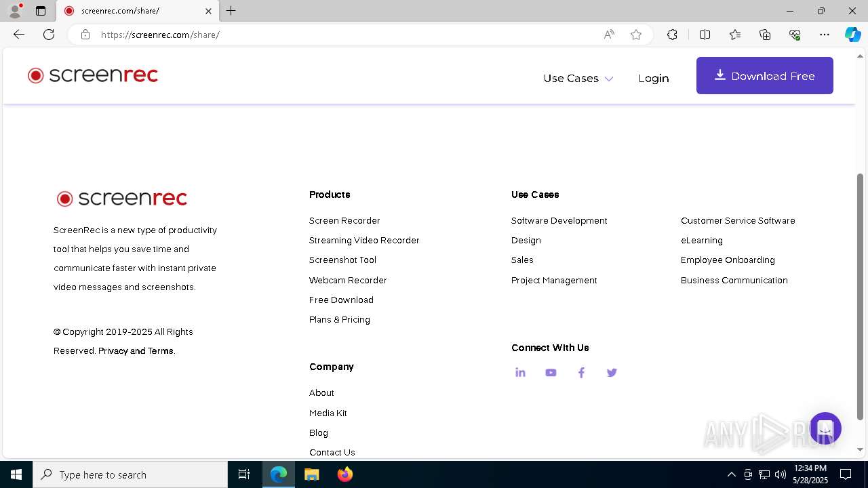Open volume control in system tray
This screenshot has width=868, height=488.
pyautogui.click(x=781, y=474)
